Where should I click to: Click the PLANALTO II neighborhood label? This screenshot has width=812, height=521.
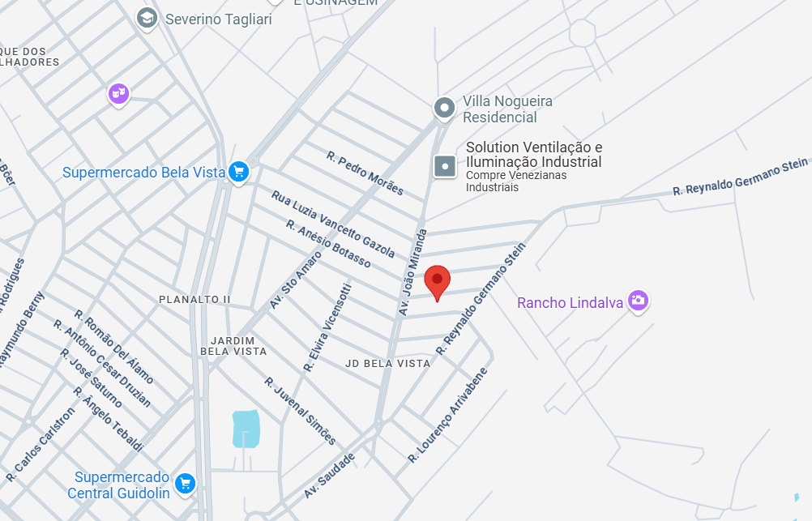pyautogui.click(x=194, y=299)
